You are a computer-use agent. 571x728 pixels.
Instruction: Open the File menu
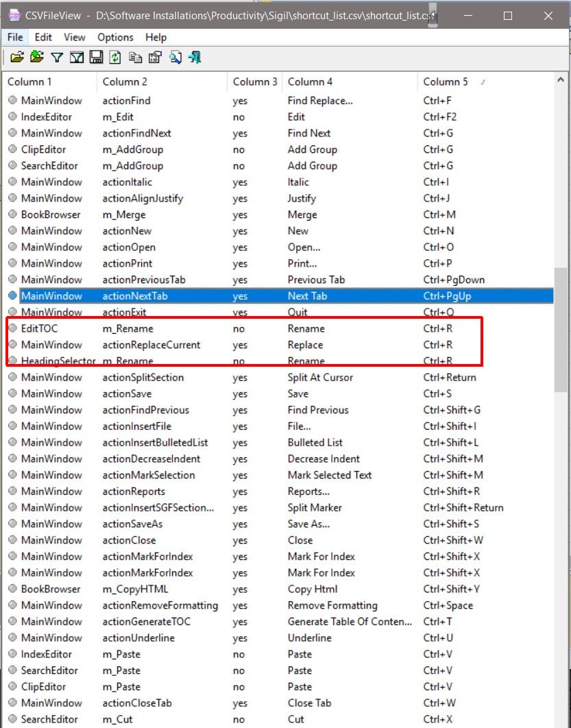pyautogui.click(x=15, y=37)
